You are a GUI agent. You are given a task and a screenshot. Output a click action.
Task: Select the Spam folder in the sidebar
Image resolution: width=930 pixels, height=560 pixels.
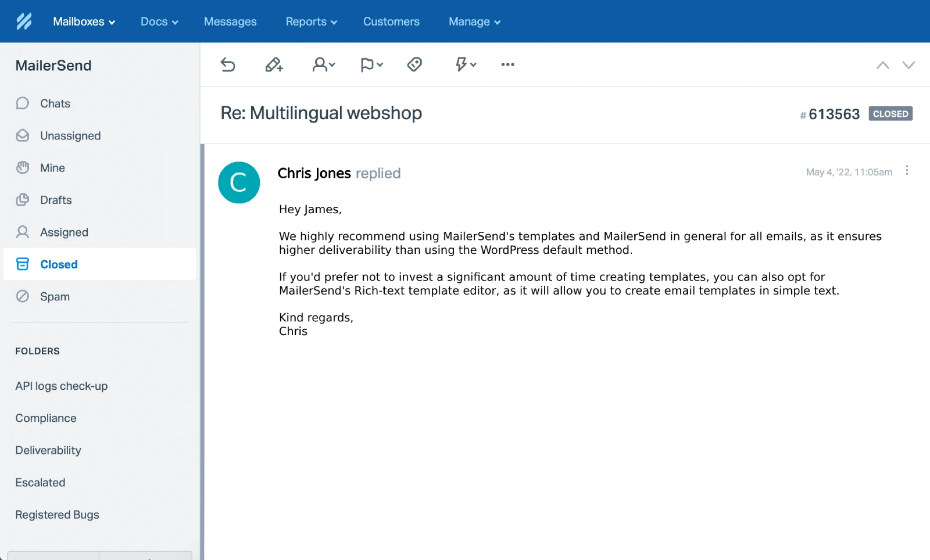[x=55, y=297]
